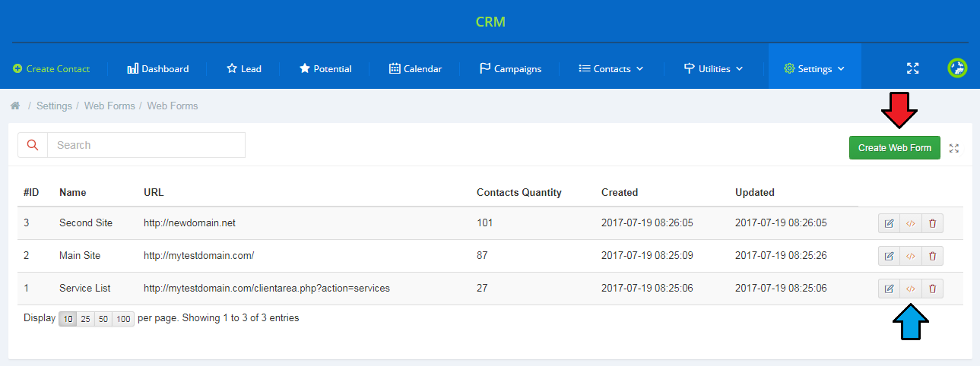This screenshot has height=366, width=980.
Task: Toggle fullscreen icon in top navigation
Action: click(913, 68)
